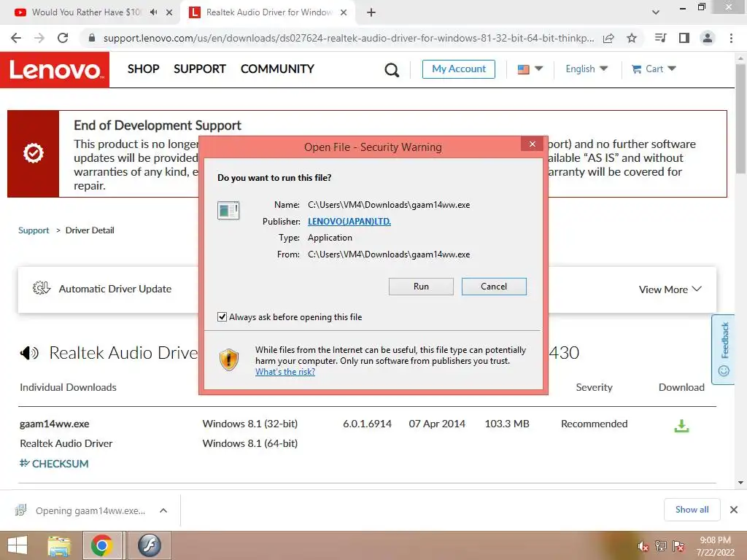Viewport: 747px width, 560px height.
Task: Open the LENOVO(JAPAN)LTD. publisher link
Action: [349, 222]
